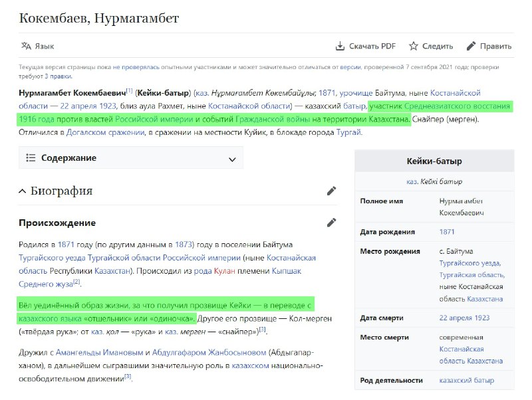Click the infobox header Кейки-батыр

tap(434, 161)
